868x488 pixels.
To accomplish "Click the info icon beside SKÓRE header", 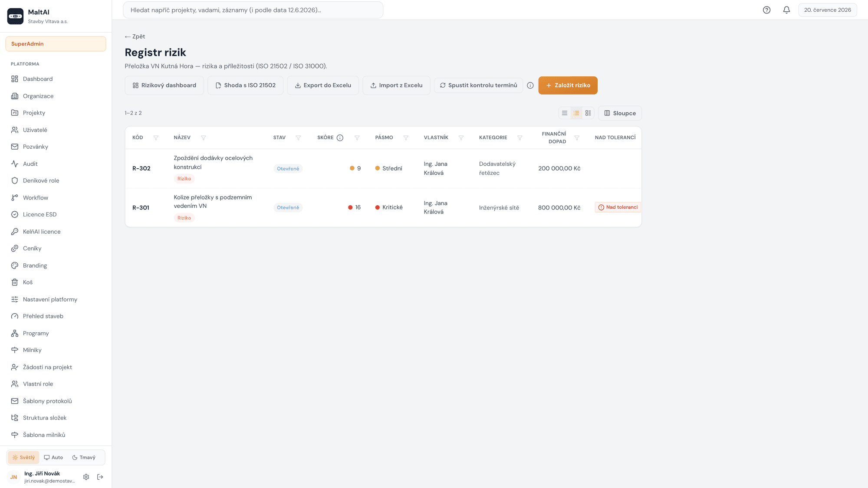I will click(x=340, y=138).
